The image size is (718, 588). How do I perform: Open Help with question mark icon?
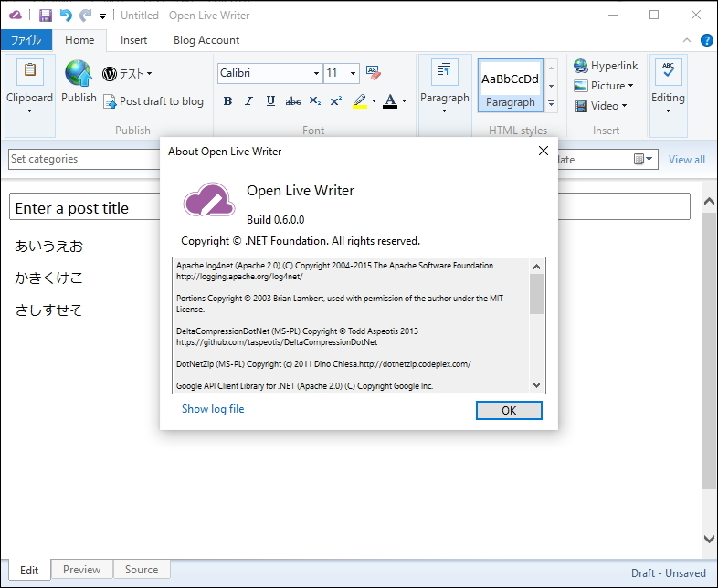(706, 40)
